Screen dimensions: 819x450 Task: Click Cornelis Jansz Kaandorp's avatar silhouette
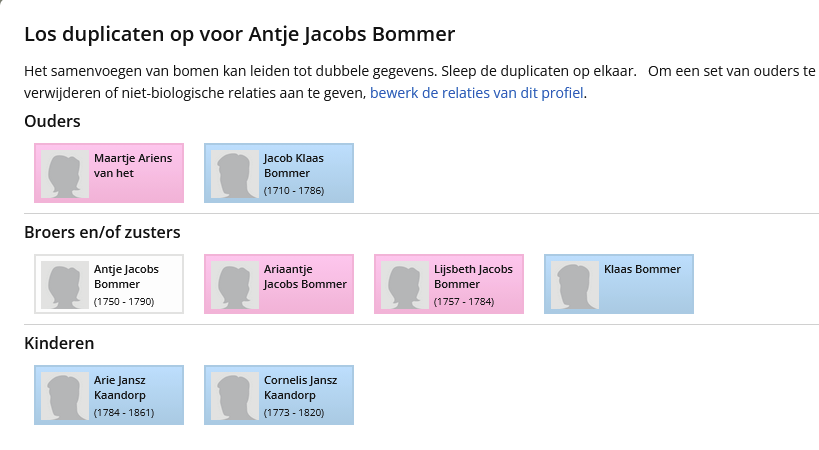click(235, 396)
